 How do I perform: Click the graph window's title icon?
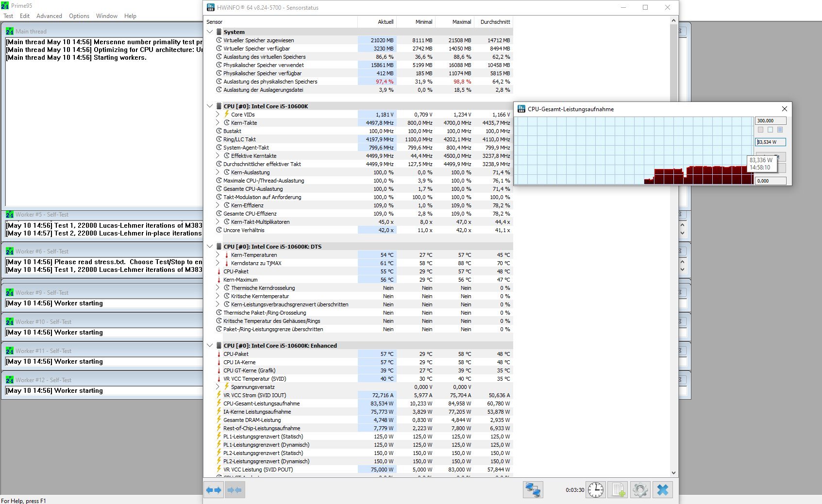pos(521,109)
